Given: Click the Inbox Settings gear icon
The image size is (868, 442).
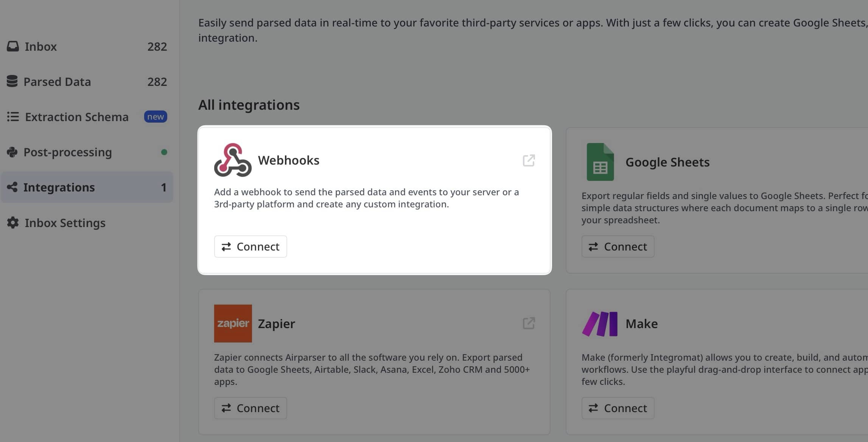Looking at the screenshot, I should [12, 223].
